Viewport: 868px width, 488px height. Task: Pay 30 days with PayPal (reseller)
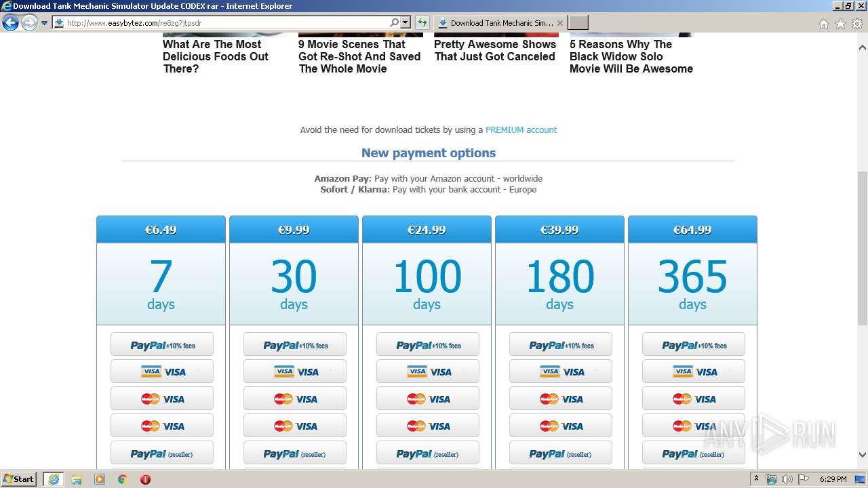coord(295,453)
